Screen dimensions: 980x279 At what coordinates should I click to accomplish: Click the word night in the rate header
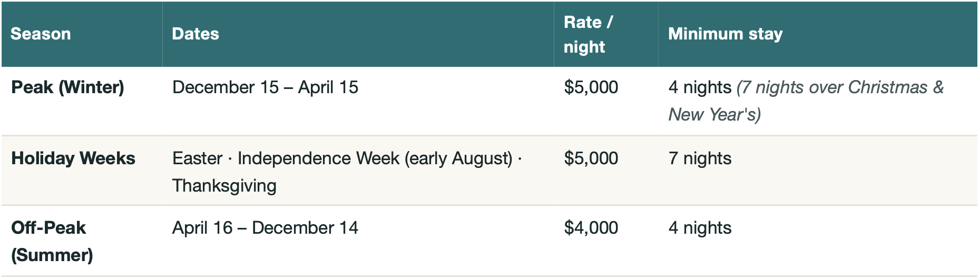point(584,47)
